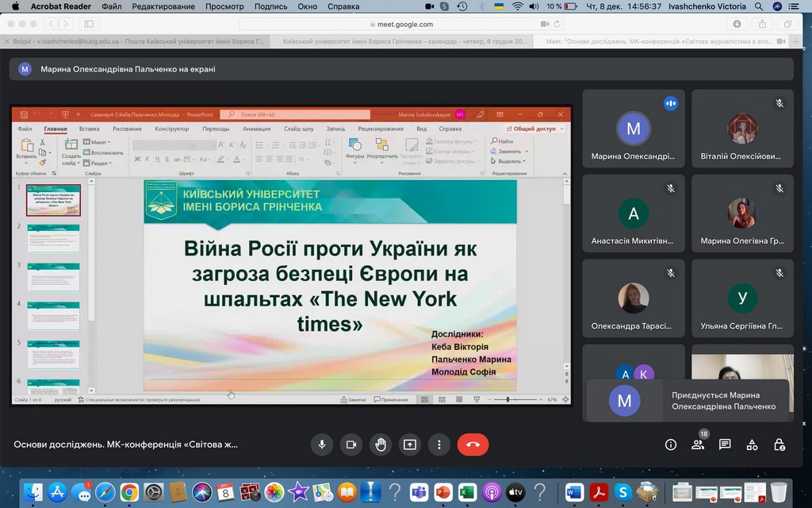Open the Host controls lock icon
Image resolution: width=812 pixels, height=508 pixels.
pos(779,444)
